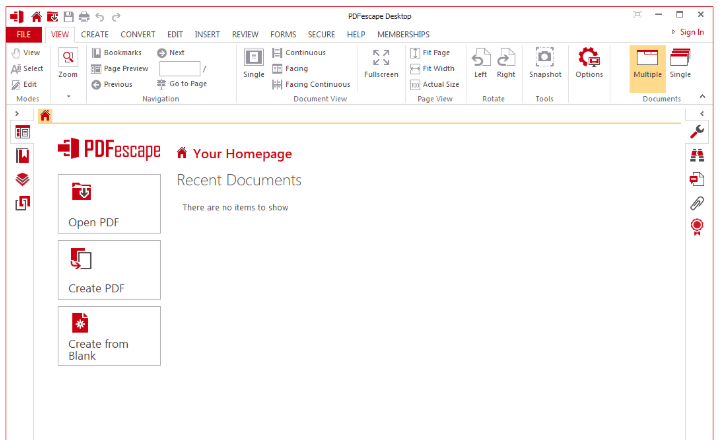
Task: Select Fit Page view
Action: (430, 53)
